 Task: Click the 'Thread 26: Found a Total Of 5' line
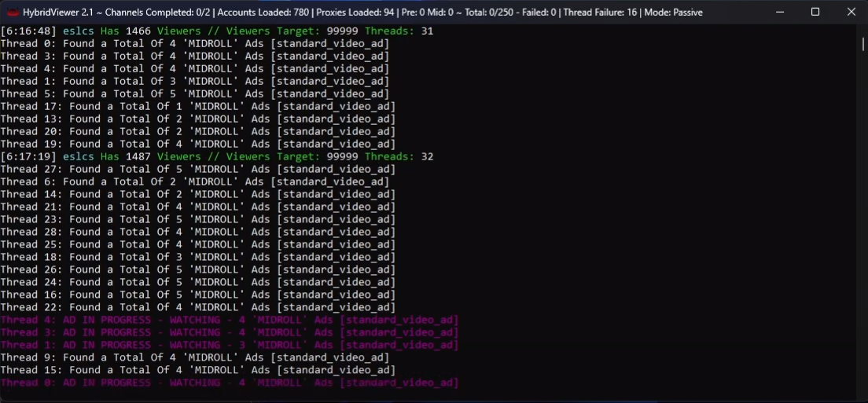pos(198,269)
